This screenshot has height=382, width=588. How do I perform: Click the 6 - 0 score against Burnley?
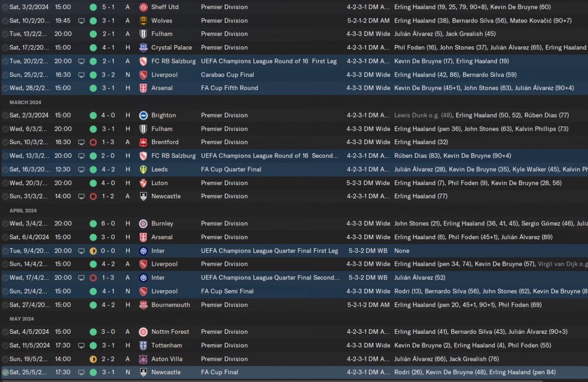pos(108,224)
